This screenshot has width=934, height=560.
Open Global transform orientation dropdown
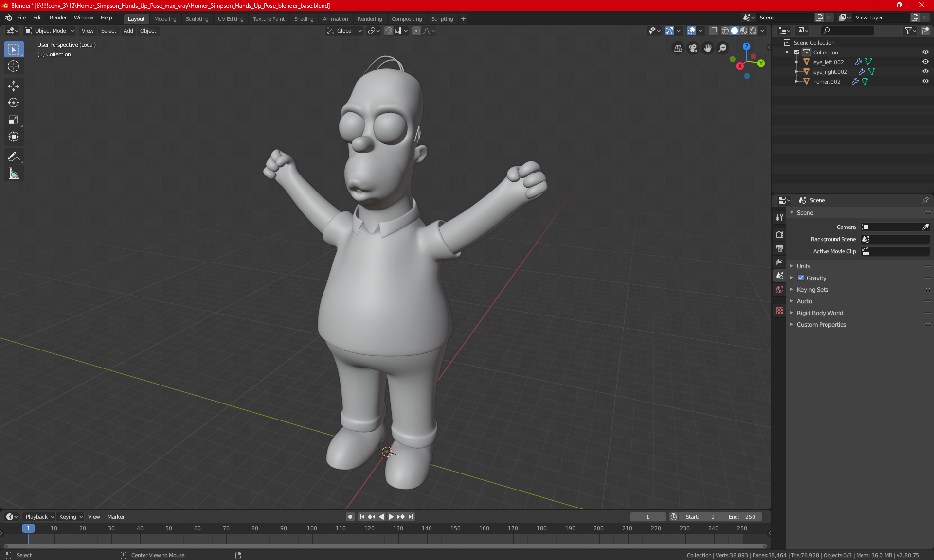click(344, 31)
